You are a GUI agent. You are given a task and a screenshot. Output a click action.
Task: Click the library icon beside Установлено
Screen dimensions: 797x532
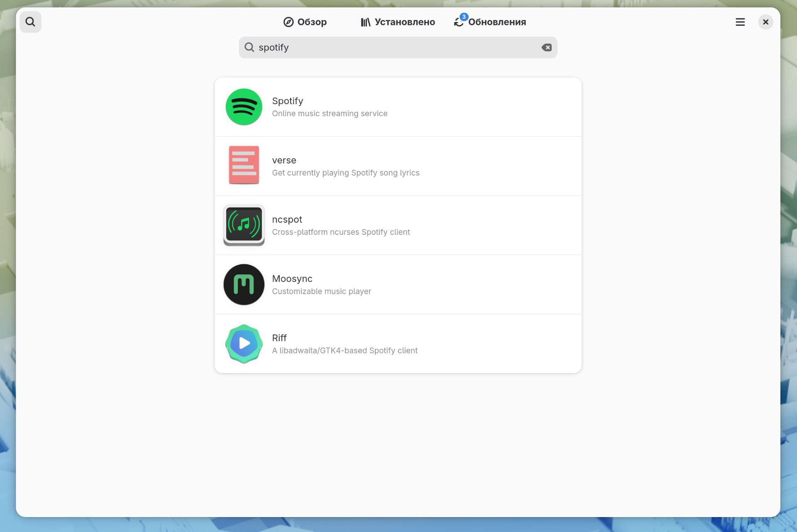click(365, 22)
